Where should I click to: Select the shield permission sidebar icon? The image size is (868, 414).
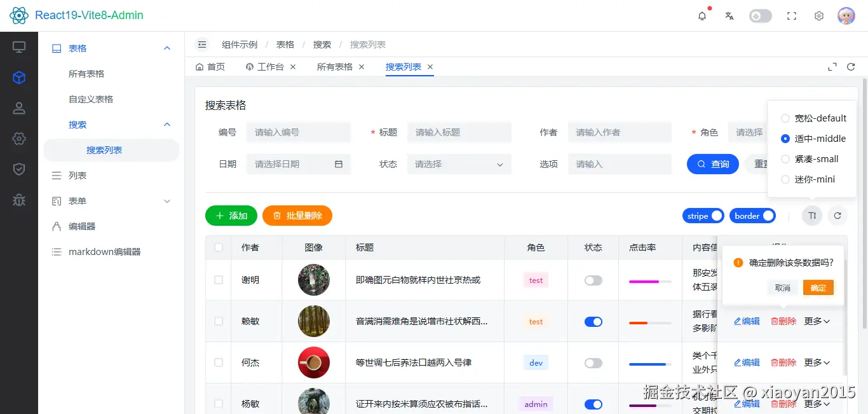coord(19,169)
